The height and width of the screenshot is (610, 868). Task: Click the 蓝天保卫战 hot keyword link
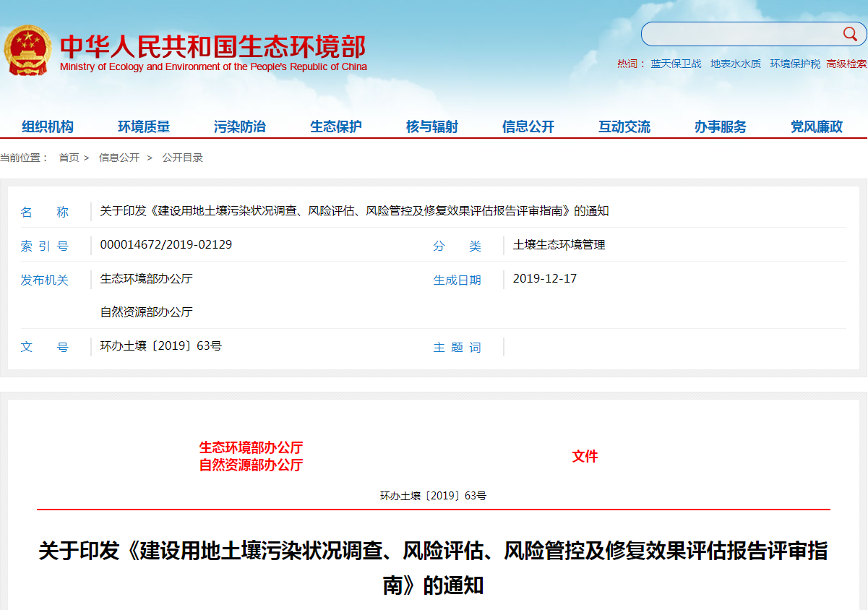(x=676, y=64)
